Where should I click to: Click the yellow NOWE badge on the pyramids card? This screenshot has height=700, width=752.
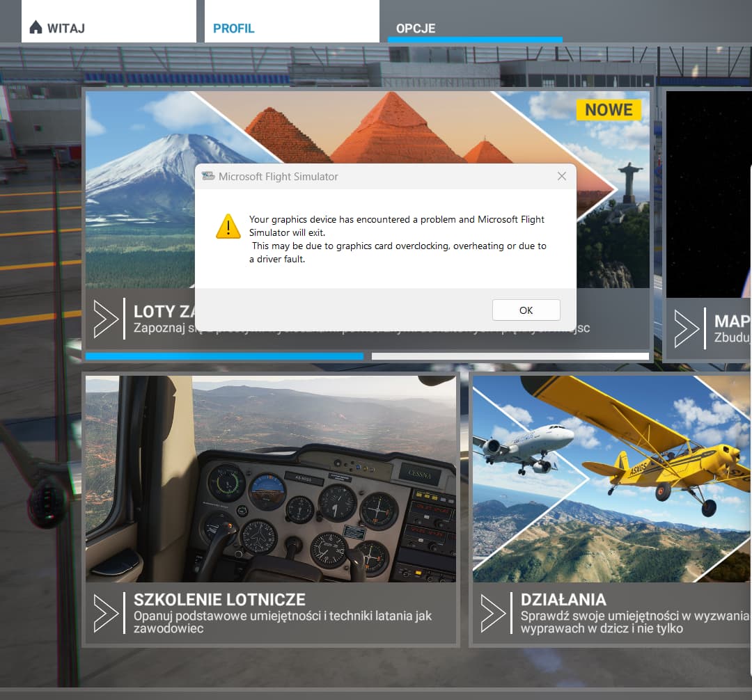(609, 109)
